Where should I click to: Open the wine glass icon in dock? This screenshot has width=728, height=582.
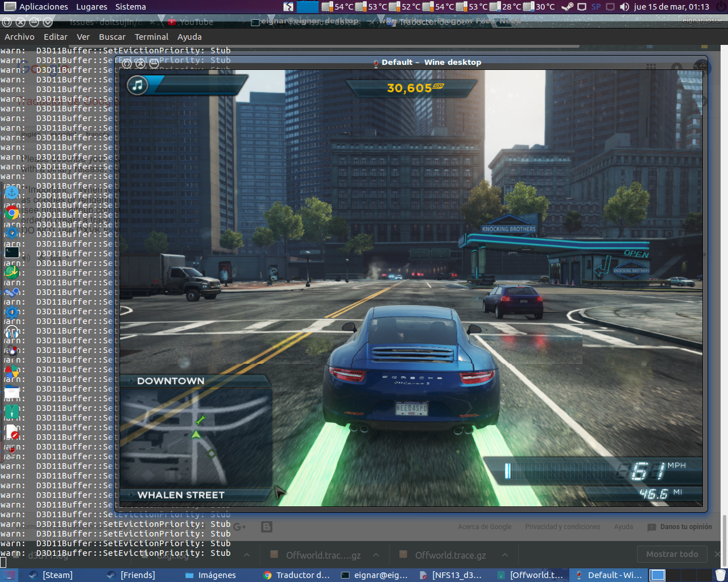(12, 451)
